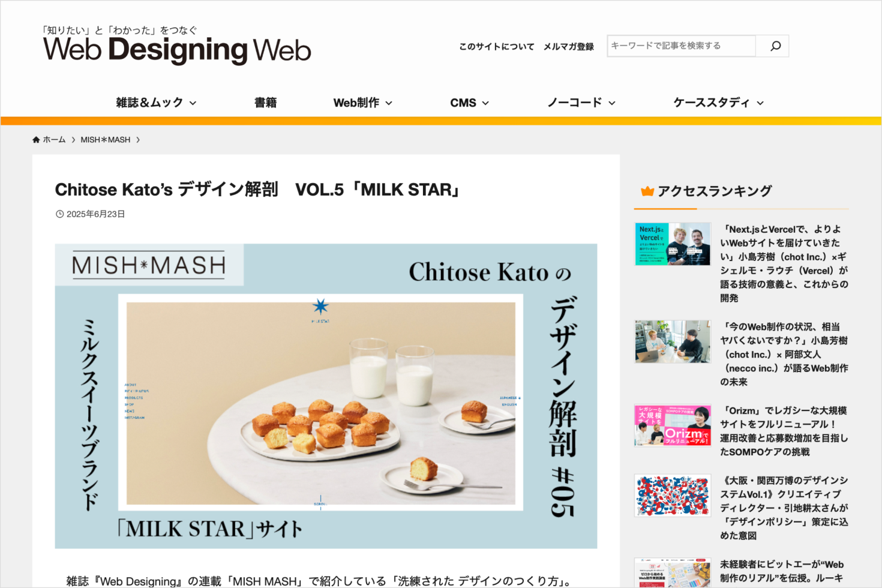Image resolution: width=882 pixels, height=588 pixels.
Task: Open the Orizm ranking article thumbnail
Action: 673,425
